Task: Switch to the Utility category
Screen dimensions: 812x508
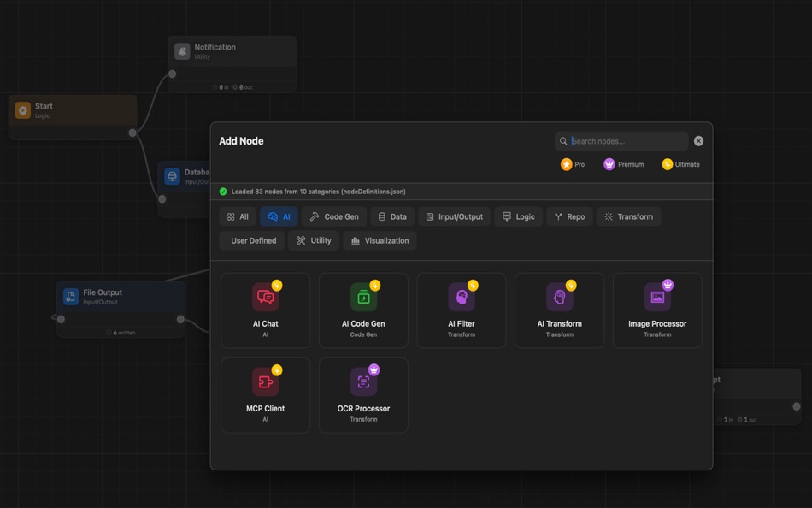Action: pyautogui.click(x=314, y=240)
